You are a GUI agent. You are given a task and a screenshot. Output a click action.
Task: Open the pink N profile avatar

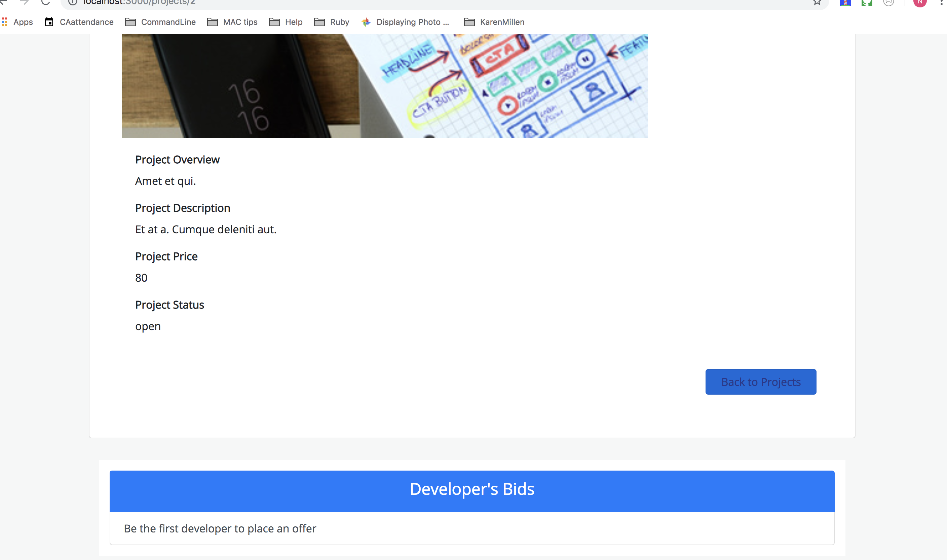pos(920,2)
